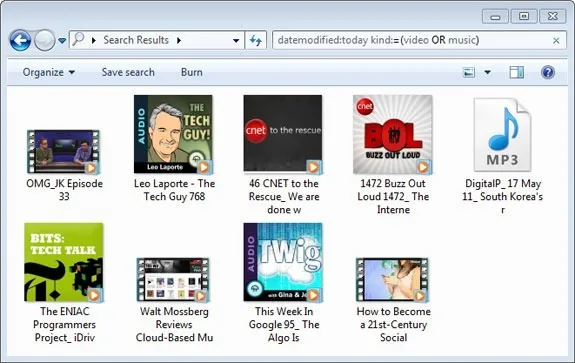This screenshot has width=575, height=363.
Task: Click the search magnifier icon in address bar
Action: [78, 39]
